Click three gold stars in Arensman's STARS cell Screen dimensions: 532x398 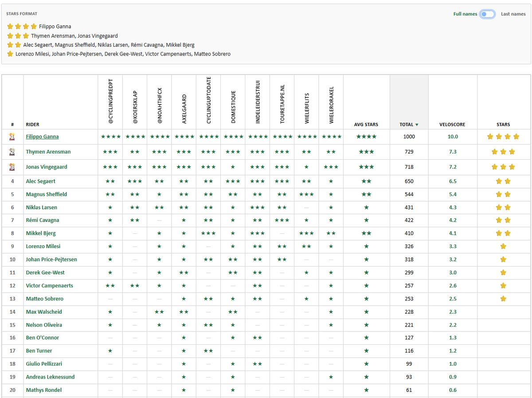[503, 152]
